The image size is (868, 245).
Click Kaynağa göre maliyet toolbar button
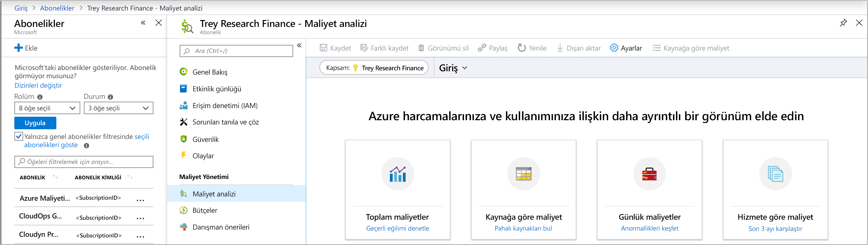[x=691, y=48]
